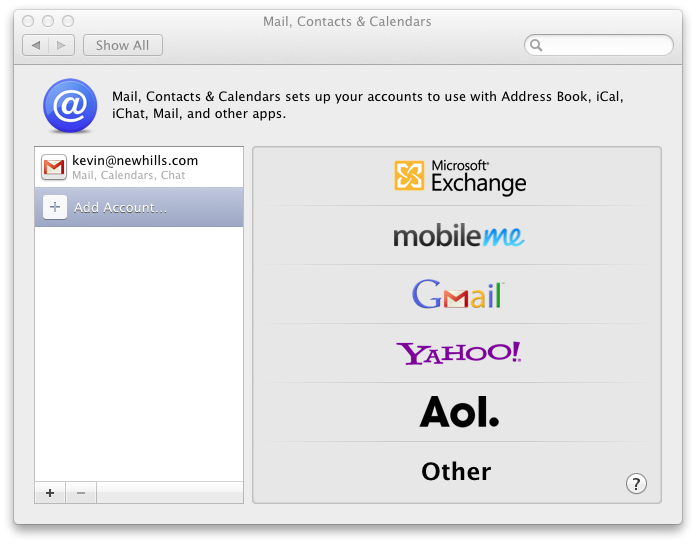Focus the System Preferences search field
This screenshot has width=696, height=544.
pyautogui.click(x=598, y=45)
